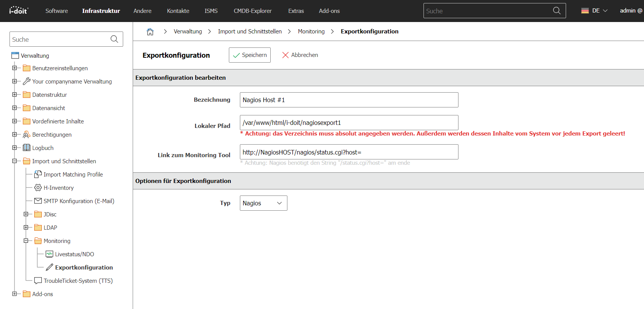
Task: Click the magnifier icon in top search bar
Action: (x=557, y=11)
